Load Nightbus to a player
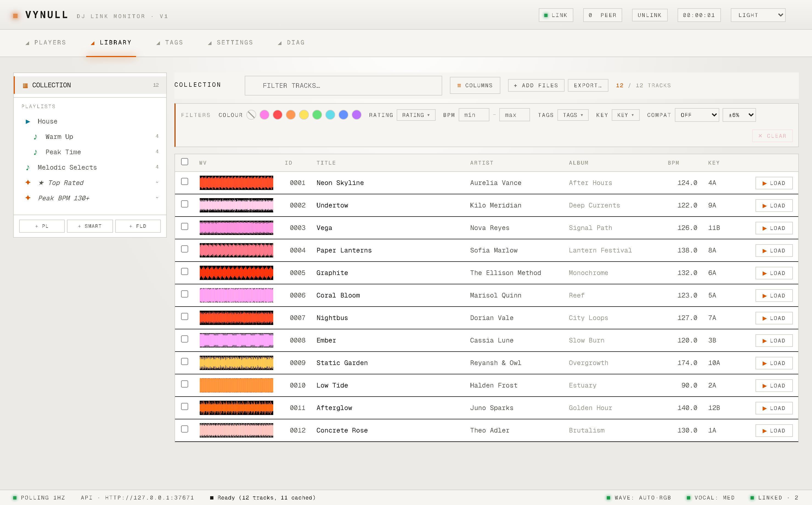 [x=774, y=318]
